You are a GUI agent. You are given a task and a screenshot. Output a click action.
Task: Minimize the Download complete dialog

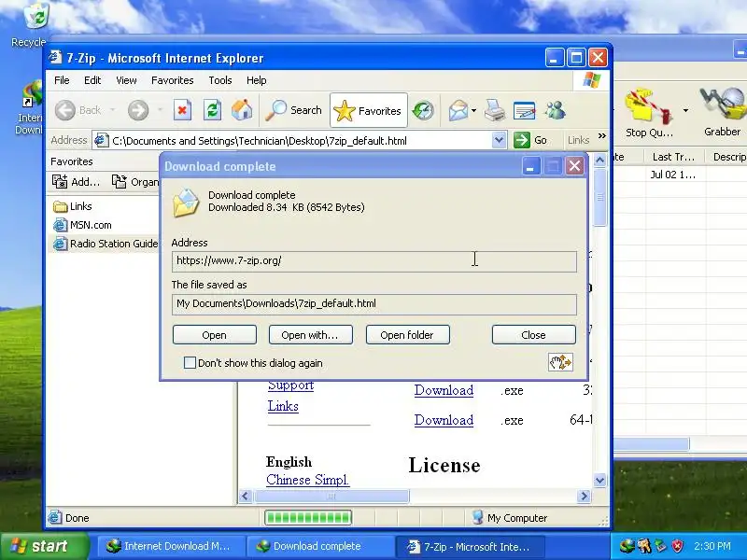(530, 166)
